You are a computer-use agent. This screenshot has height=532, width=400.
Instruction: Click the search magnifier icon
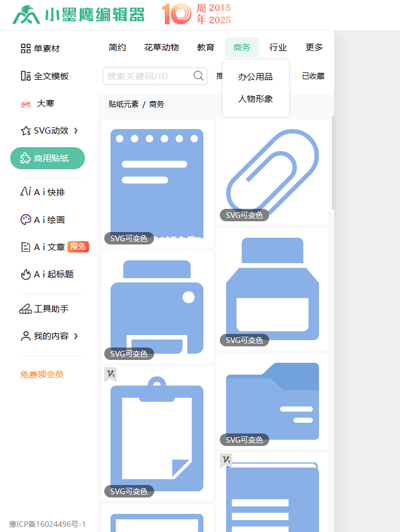pos(199,76)
